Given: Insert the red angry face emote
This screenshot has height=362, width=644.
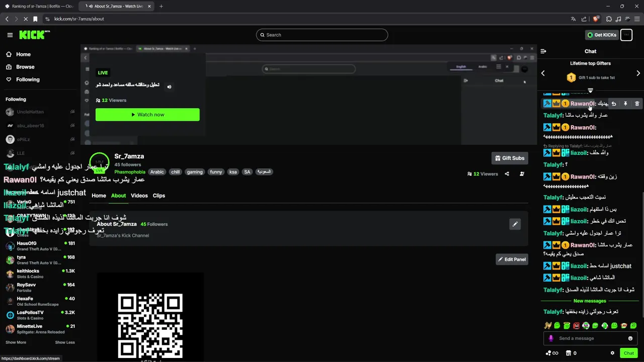Looking at the screenshot, I should coord(576,326).
